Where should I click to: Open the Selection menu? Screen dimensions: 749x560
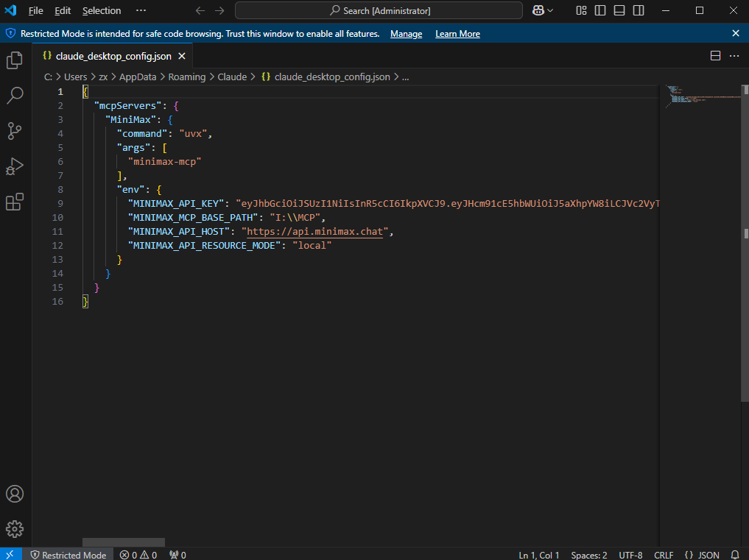[x=102, y=11]
